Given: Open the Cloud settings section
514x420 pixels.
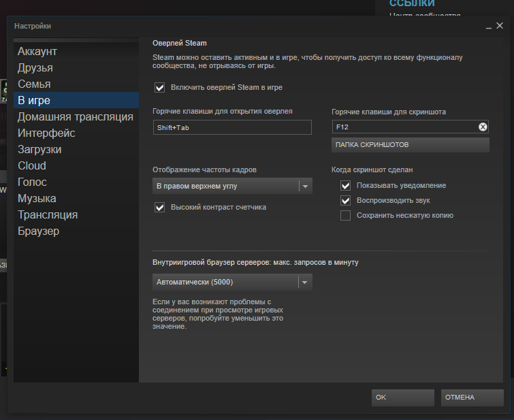Looking at the screenshot, I should click(x=76, y=165).
